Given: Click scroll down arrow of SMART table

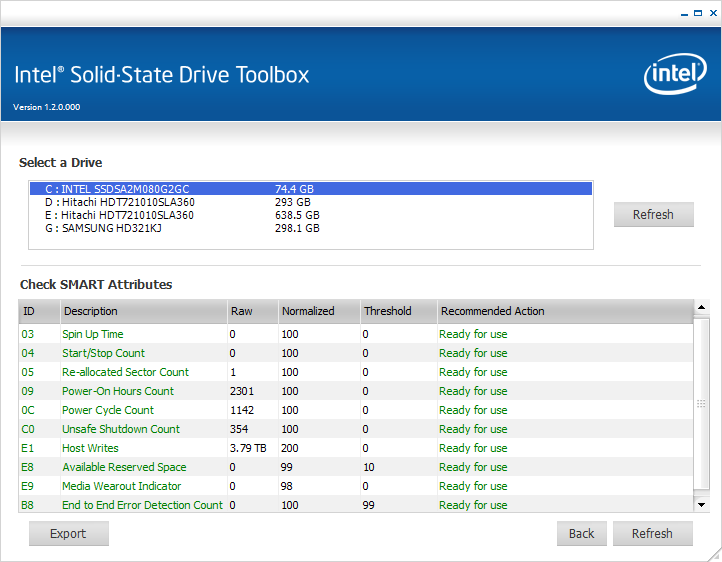Looking at the screenshot, I should click(x=701, y=504).
